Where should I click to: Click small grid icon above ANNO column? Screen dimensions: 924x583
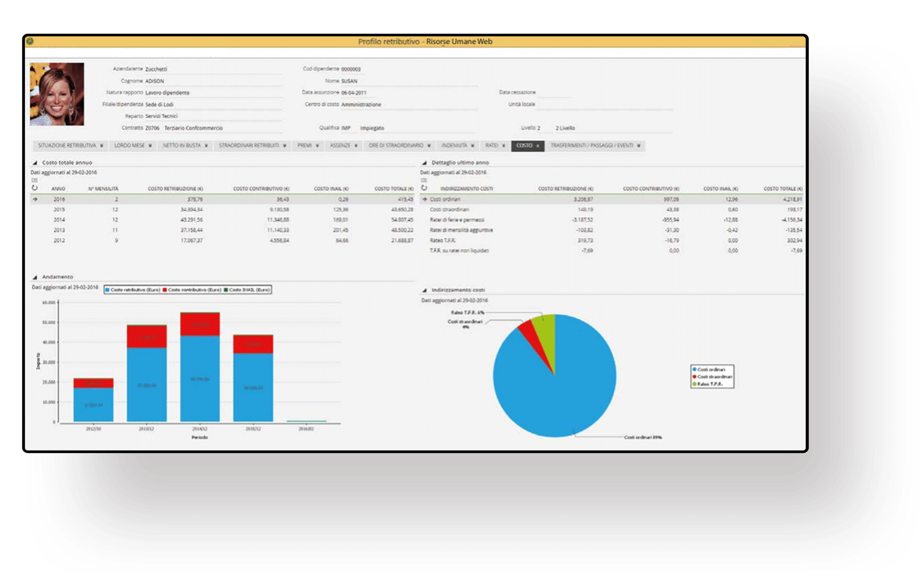34,180
